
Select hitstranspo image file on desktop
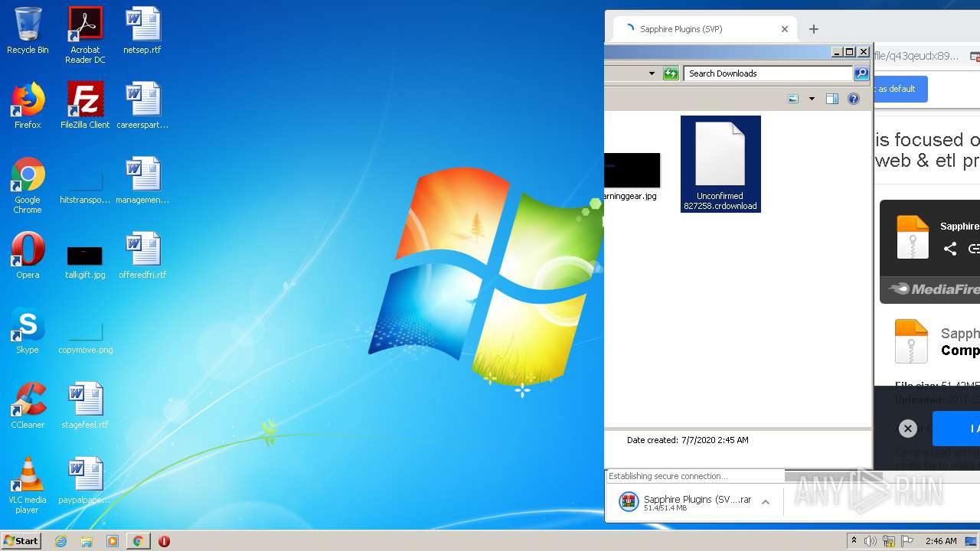(85, 186)
